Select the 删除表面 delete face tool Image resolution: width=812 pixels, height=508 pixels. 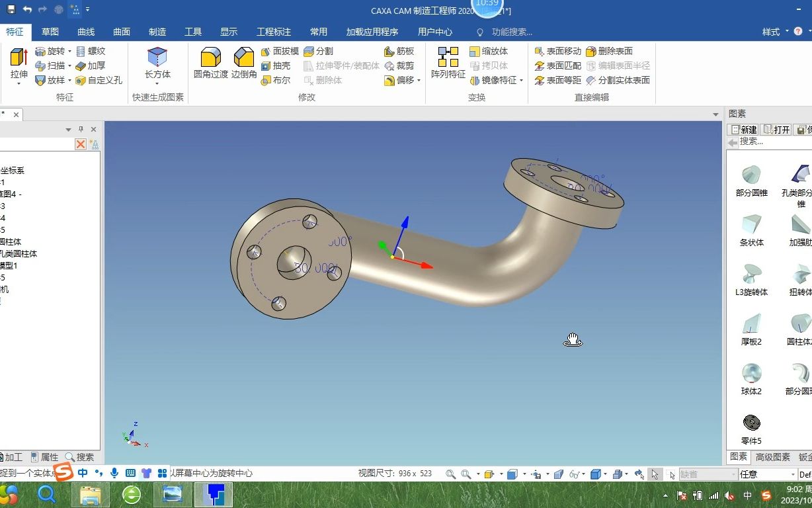click(x=610, y=51)
